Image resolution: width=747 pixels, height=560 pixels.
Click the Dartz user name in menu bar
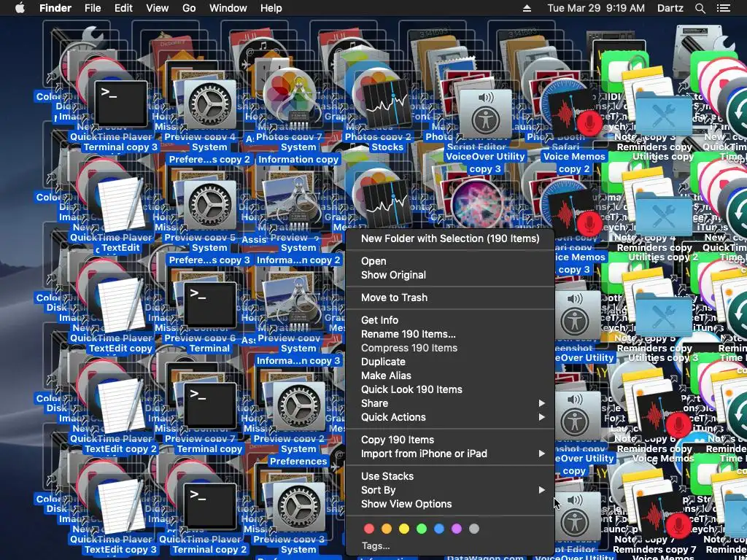pyautogui.click(x=669, y=8)
